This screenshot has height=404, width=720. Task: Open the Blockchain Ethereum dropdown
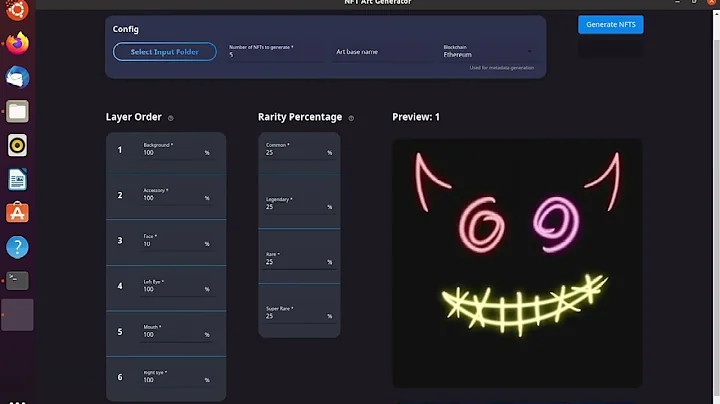(x=489, y=51)
